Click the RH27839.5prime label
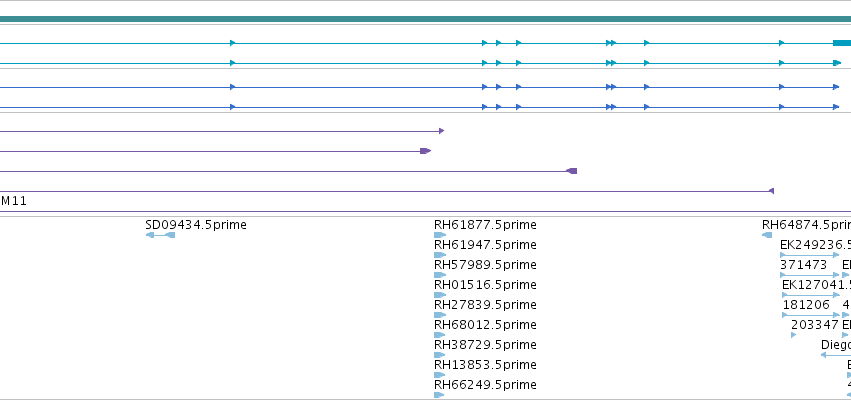The image size is (851, 400). click(x=485, y=304)
